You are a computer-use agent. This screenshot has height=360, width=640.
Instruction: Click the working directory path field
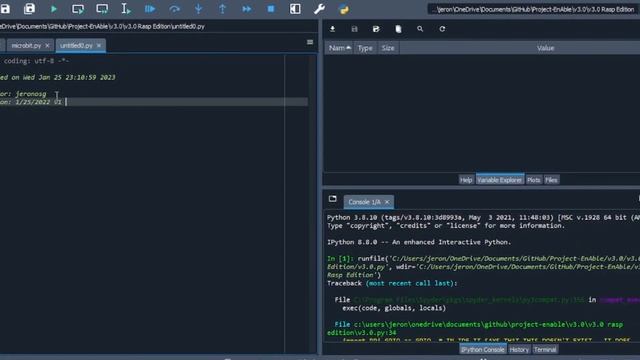(533, 9)
